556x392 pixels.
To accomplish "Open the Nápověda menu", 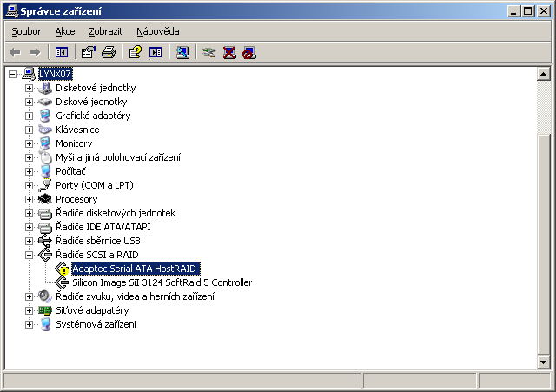I will point(158,31).
